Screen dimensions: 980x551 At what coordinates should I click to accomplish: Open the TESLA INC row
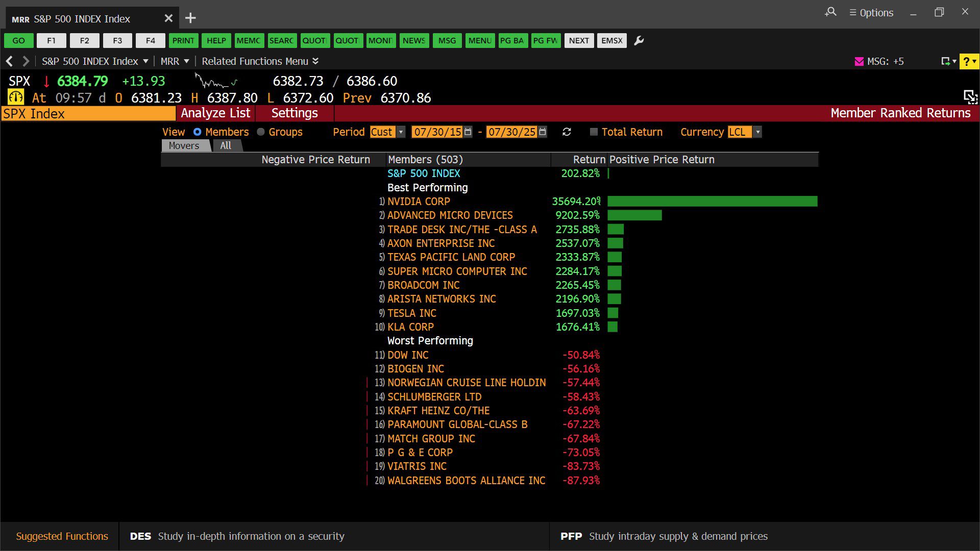click(x=489, y=313)
